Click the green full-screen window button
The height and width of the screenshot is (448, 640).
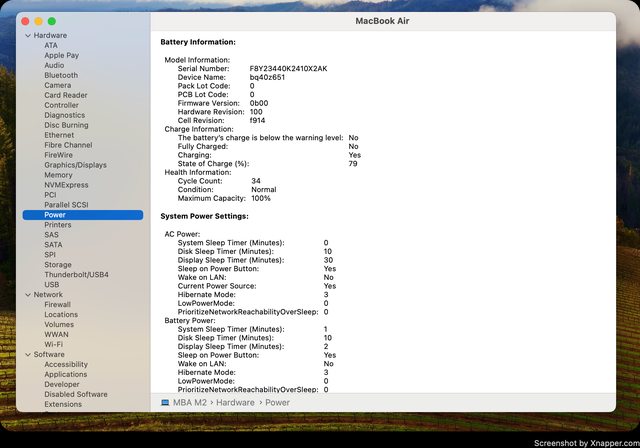tap(52, 21)
